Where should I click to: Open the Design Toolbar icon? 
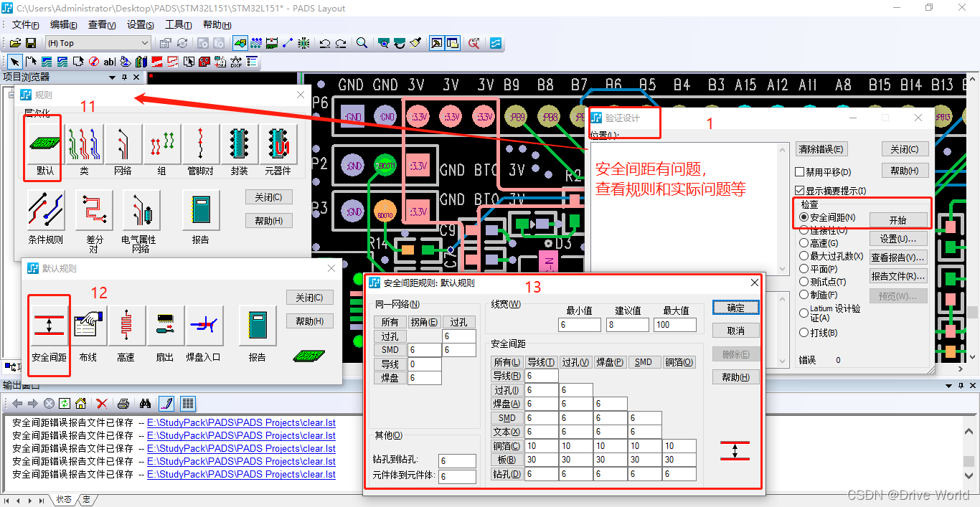pos(256,43)
